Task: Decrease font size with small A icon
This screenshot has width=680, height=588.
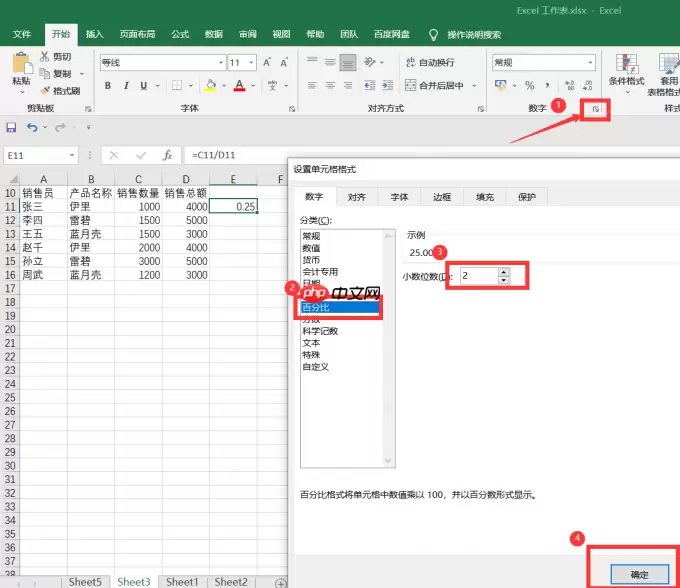Action: coord(284,63)
